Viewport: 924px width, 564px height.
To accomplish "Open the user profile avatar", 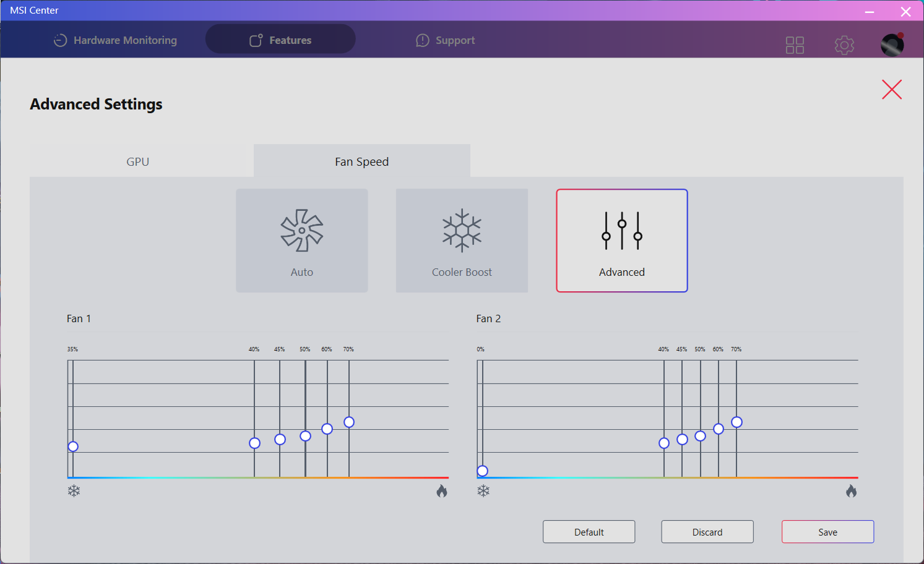I will pos(892,45).
